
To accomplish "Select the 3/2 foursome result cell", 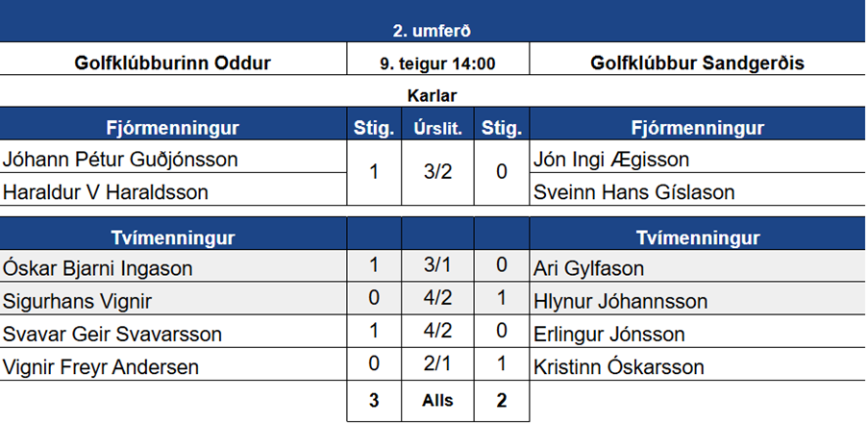I will point(437,174).
